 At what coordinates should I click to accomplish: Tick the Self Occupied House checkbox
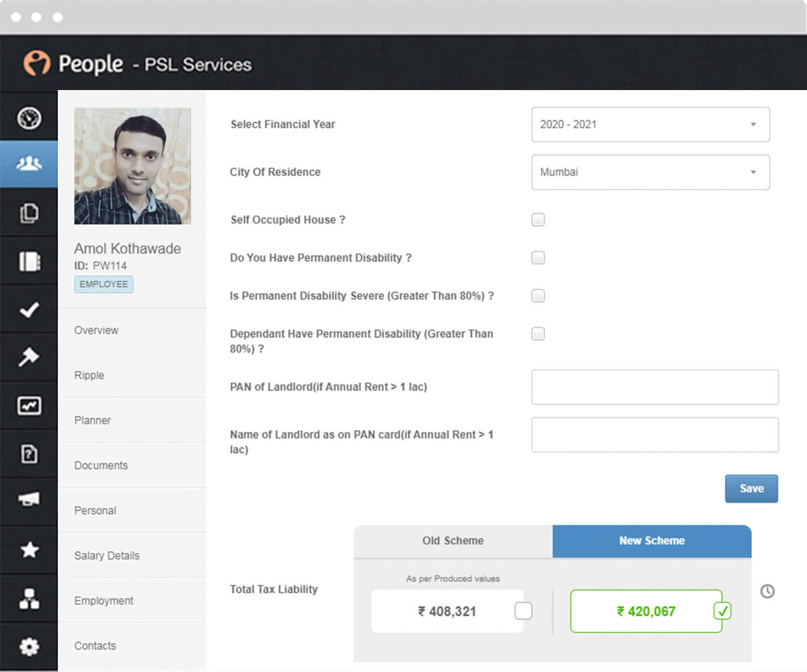(538, 220)
